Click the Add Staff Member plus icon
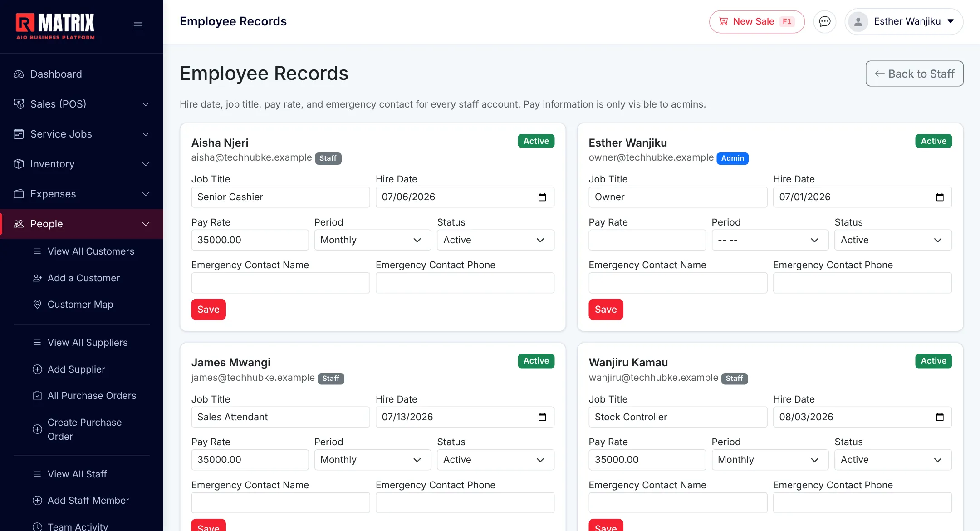The width and height of the screenshot is (980, 531). click(x=37, y=501)
